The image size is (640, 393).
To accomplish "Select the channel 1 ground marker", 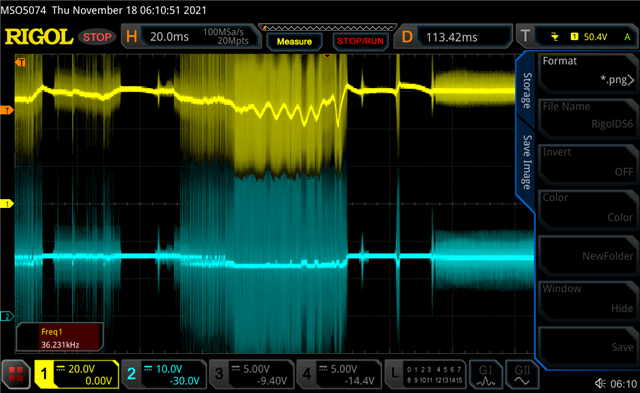I will pos(7,203).
